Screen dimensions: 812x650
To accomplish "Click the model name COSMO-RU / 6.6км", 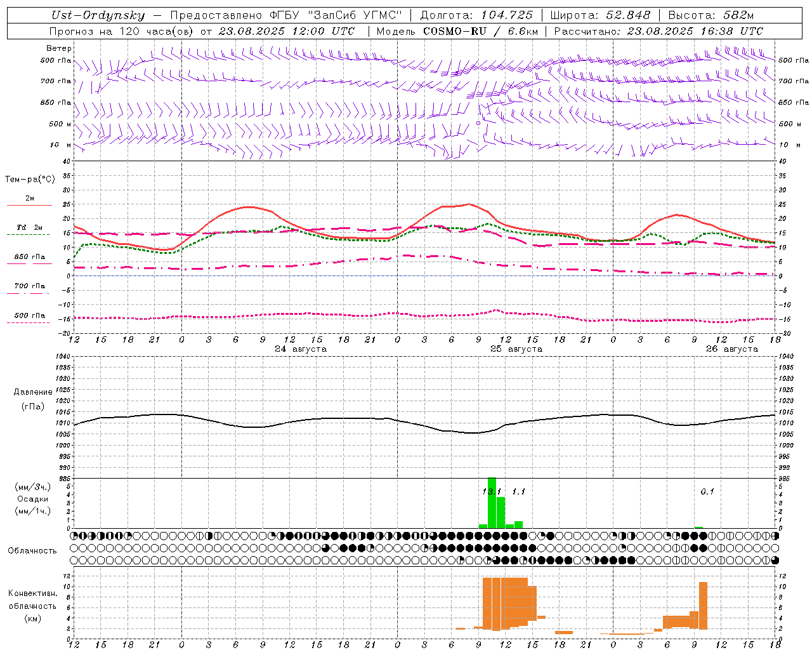I will (480, 31).
